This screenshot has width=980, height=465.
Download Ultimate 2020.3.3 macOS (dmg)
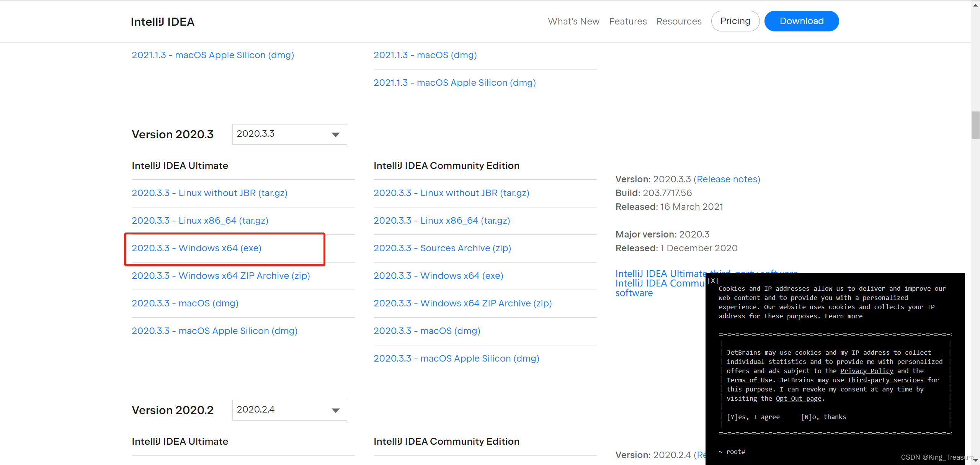coord(185,303)
